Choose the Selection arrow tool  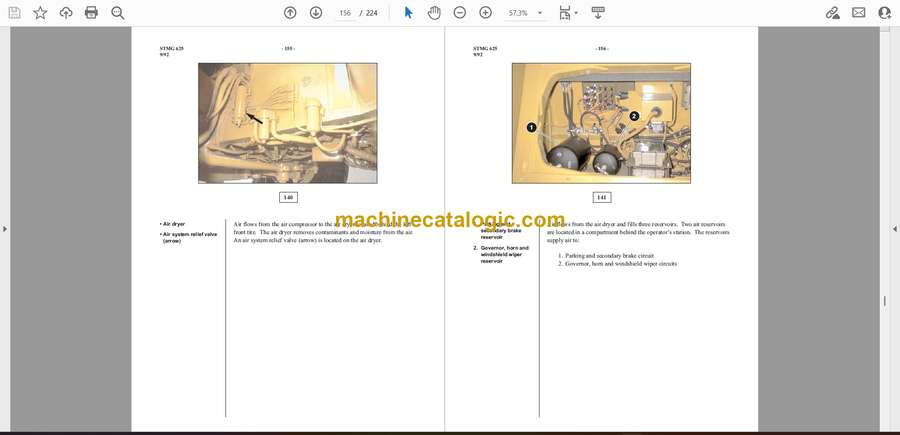408,13
